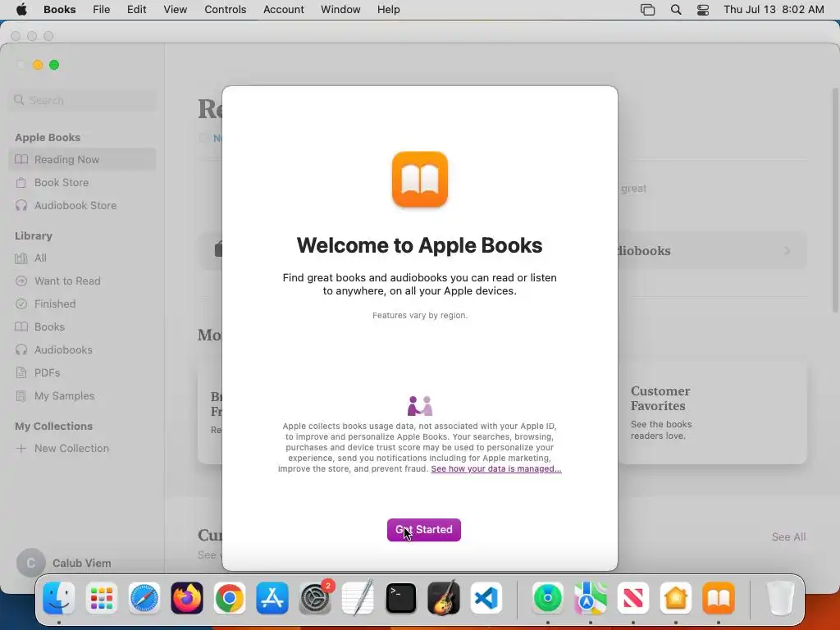Open Maps from the Dock

(x=591, y=598)
